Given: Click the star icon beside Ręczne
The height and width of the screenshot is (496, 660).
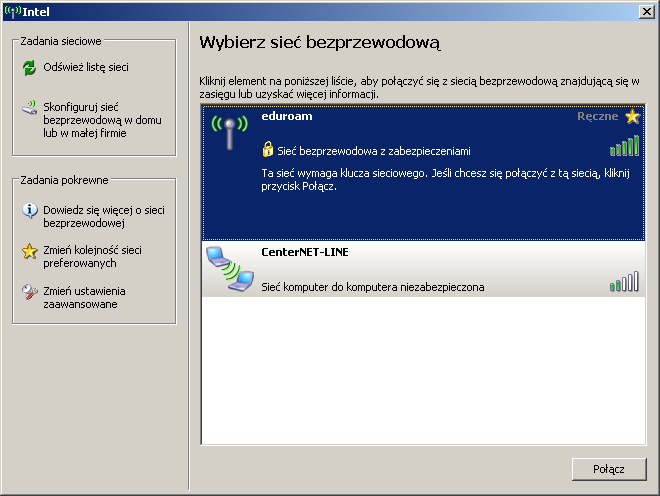Looking at the screenshot, I should [632, 117].
